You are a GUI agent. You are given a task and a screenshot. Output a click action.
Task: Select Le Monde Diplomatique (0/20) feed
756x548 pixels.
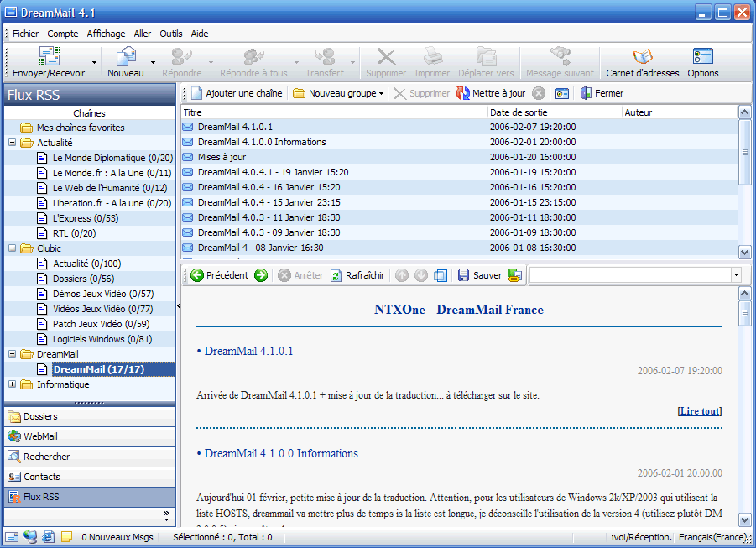pyautogui.click(x=112, y=158)
